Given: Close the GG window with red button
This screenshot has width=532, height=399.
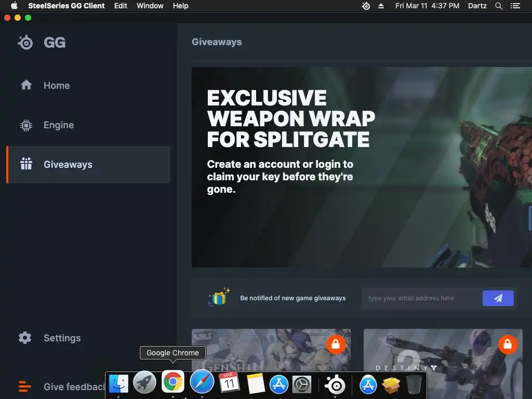Looking at the screenshot, I should click(7, 18).
